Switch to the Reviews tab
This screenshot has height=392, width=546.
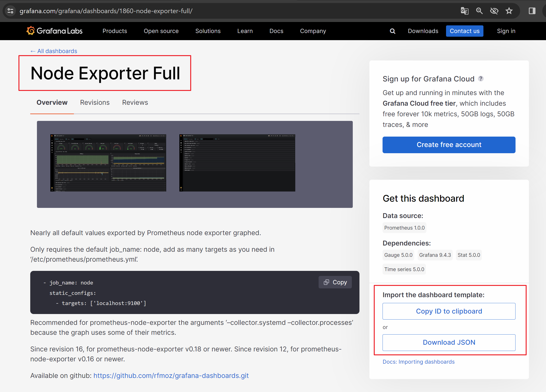pos(135,102)
